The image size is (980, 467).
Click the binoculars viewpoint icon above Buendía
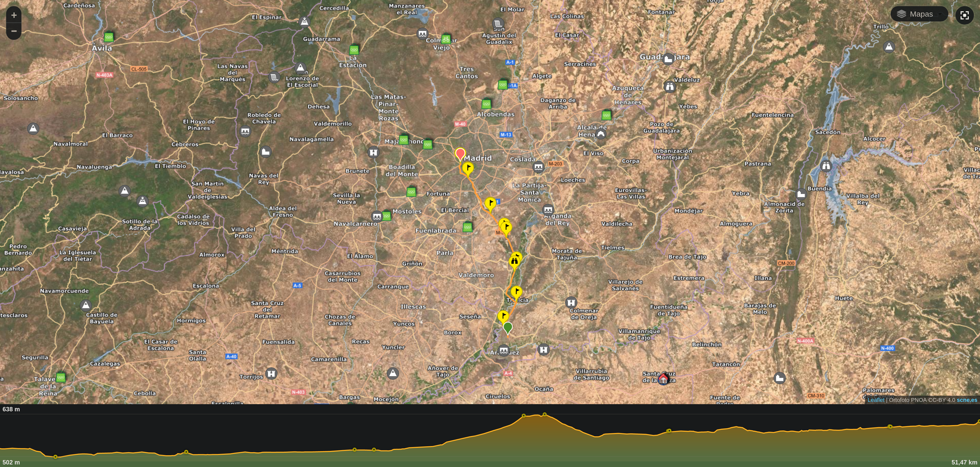(x=826, y=166)
